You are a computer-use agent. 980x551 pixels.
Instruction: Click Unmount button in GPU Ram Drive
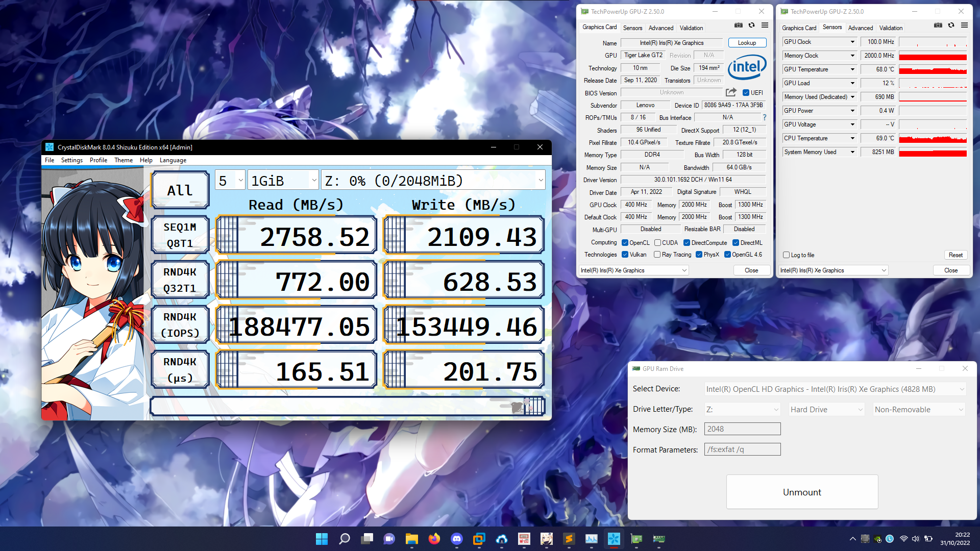(x=802, y=492)
